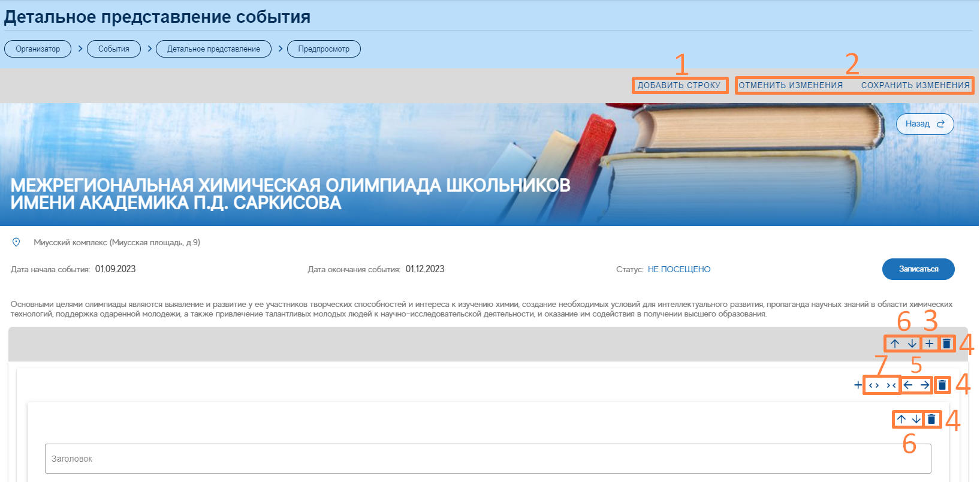980x482 pixels.
Task: Click the up arrow above the Заголовок field
Action: 901,419
